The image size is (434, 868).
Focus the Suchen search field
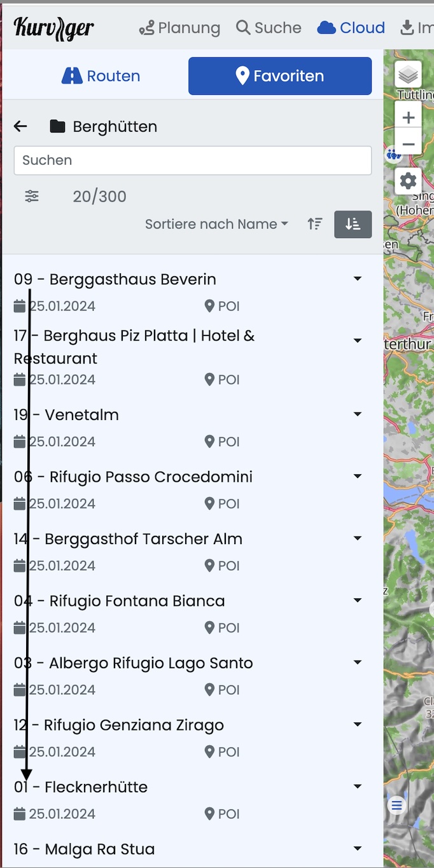(193, 160)
